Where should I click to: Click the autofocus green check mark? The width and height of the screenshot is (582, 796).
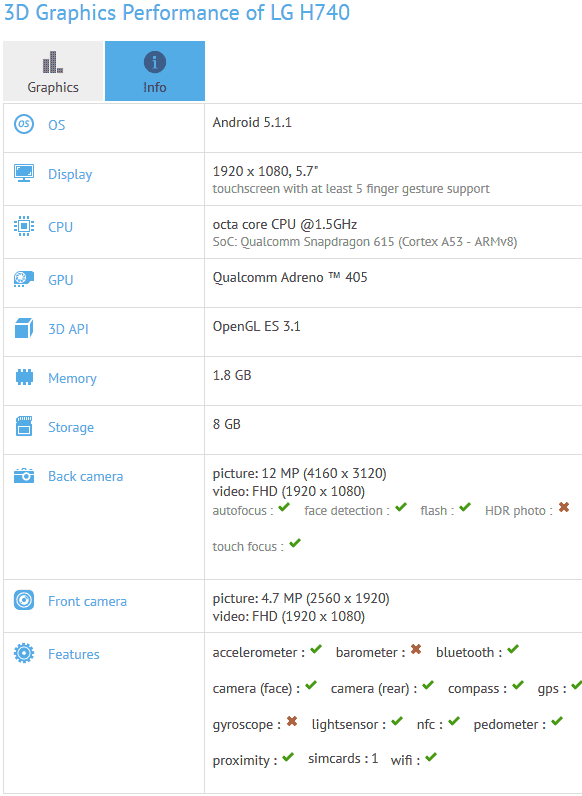pyautogui.click(x=284, y=507)
